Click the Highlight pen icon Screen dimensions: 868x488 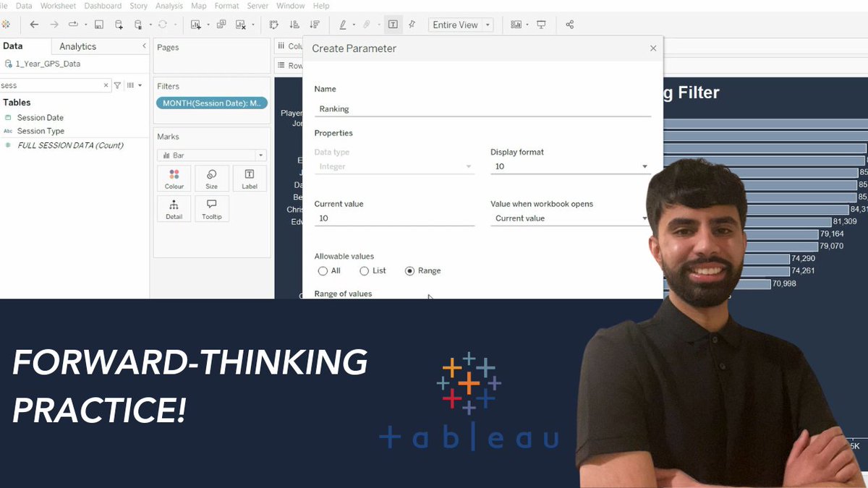(343, 25)
